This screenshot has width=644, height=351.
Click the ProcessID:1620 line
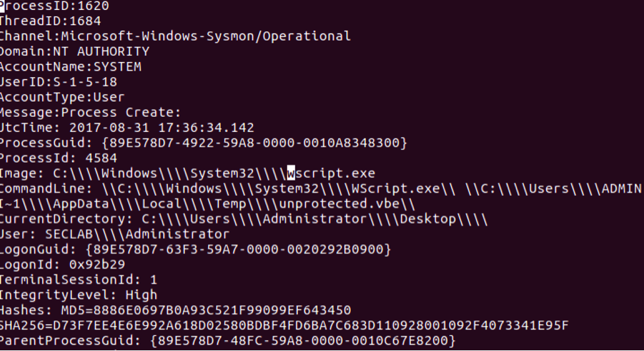(x=54, y=6)
